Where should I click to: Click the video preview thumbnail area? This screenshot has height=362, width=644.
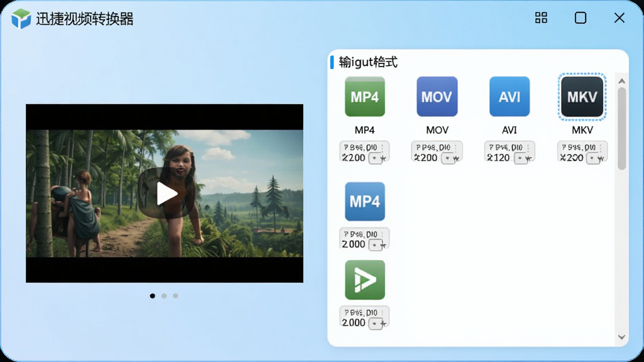(x=165, y=194)
